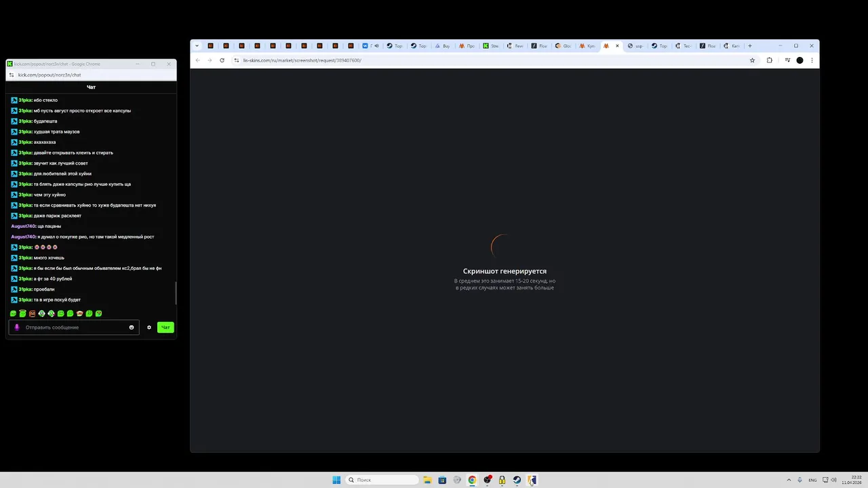Open Windows Start menu
Viewport: 868px width, 488px height.
pos(336,480)
